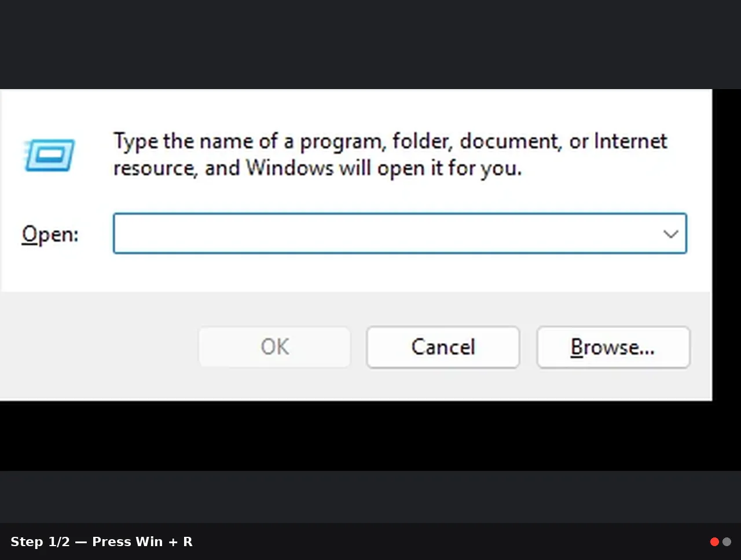Click the black strip below the dialog
Screen dimensions: 741x560
point(370,436)
